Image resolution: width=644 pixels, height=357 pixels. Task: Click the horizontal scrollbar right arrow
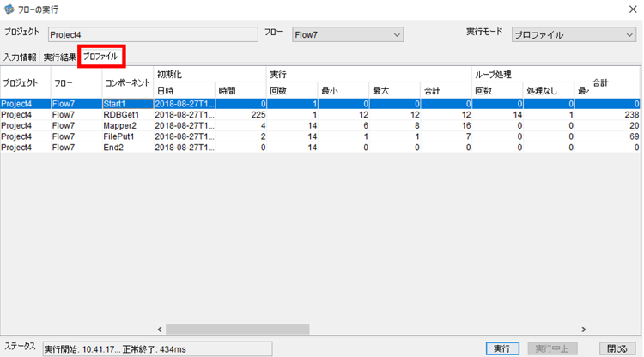pyautogui.click(x=583, y=329)
